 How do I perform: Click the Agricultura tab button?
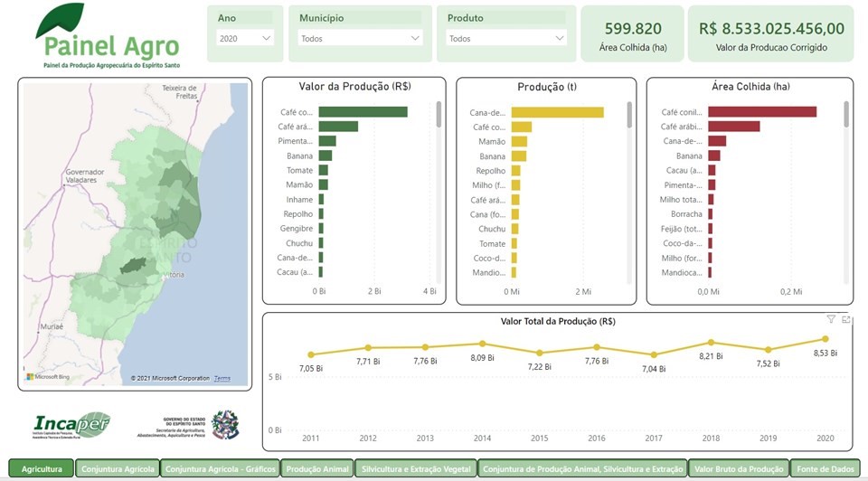[42, 469]
